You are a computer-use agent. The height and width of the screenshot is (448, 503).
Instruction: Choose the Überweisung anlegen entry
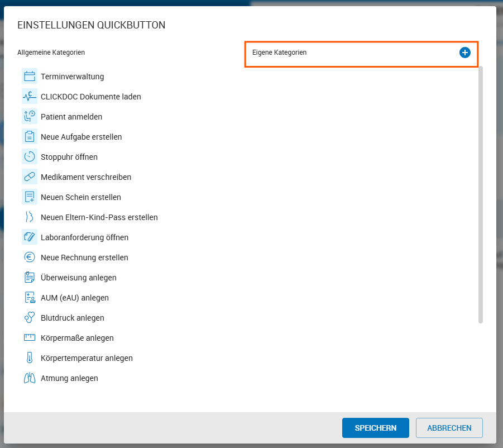pyautogui.click(x=70, y=278)
